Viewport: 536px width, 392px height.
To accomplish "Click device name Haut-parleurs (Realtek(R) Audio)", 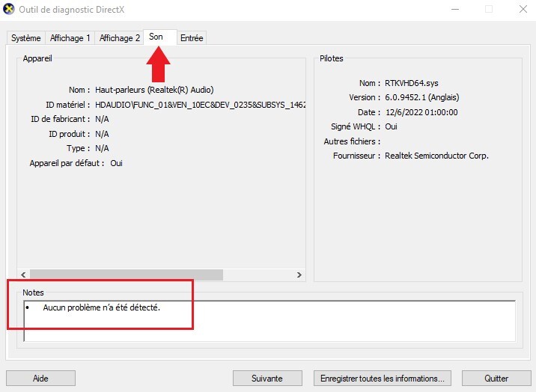I will pos(154,90).
